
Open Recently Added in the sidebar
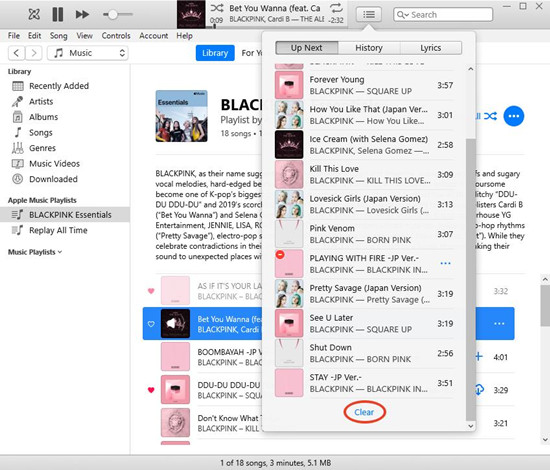tap(59, 86)
